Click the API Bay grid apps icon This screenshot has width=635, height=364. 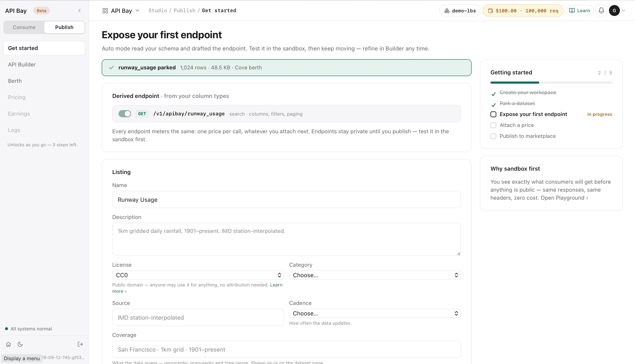point(105,11)
